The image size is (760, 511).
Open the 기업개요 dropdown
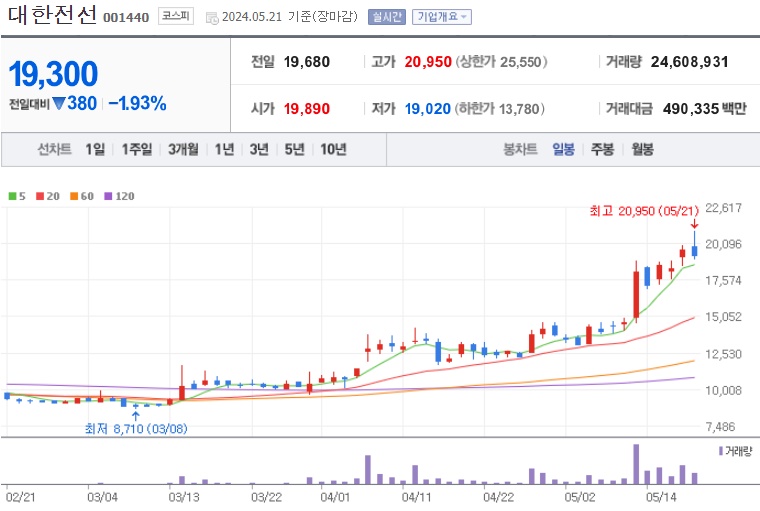tap(442, 17)
